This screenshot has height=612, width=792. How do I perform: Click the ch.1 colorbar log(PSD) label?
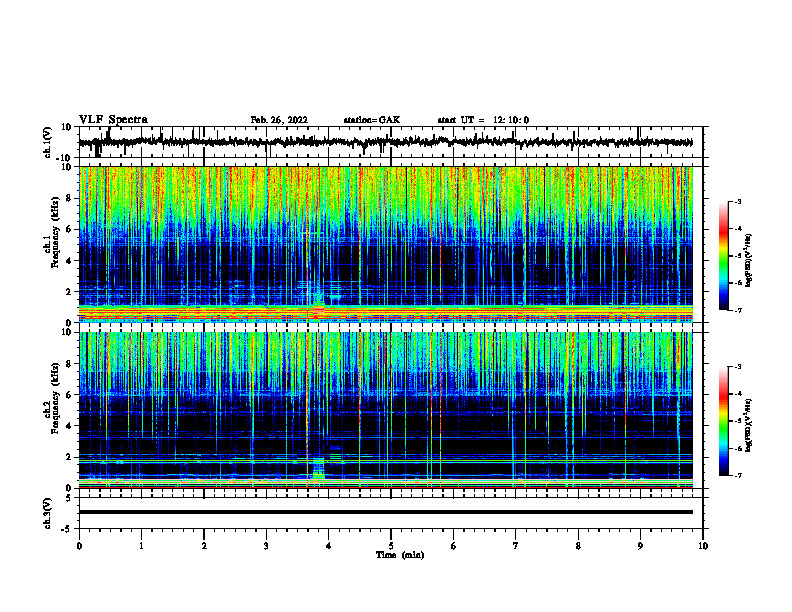[749, 261]
